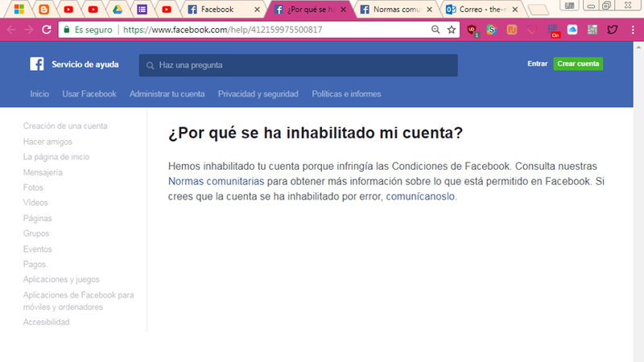The image size is (644, 362).
Task: Open the extension with red On badge
Action: (553, 31)
